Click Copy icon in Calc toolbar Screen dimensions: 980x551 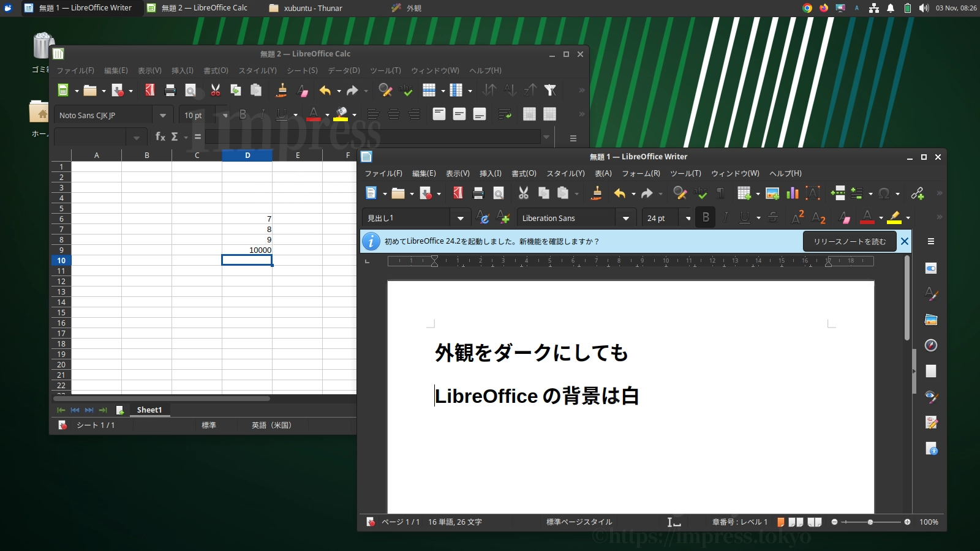click(x=236, y=91)
